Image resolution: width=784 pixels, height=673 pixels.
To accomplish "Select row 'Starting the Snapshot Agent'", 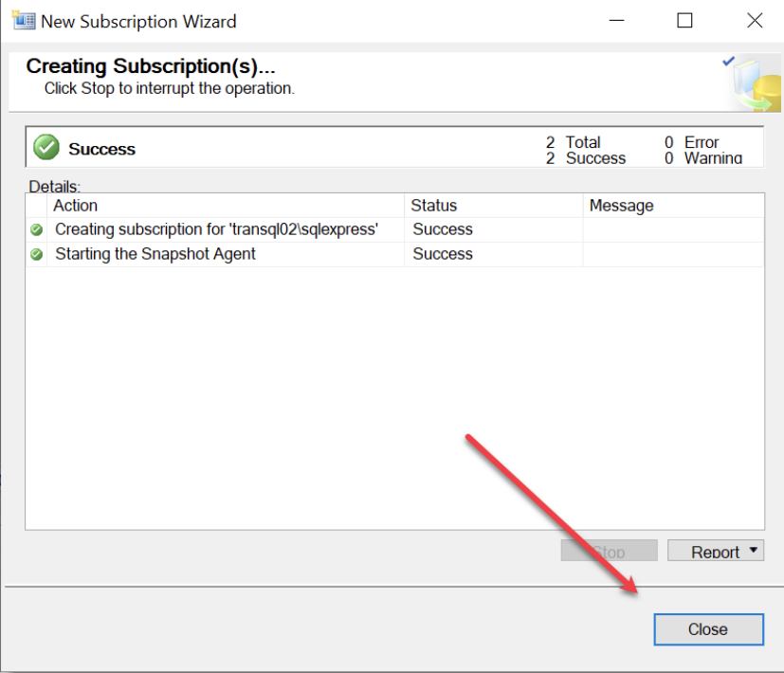I will pyautogui.click(x=395, y=254).
